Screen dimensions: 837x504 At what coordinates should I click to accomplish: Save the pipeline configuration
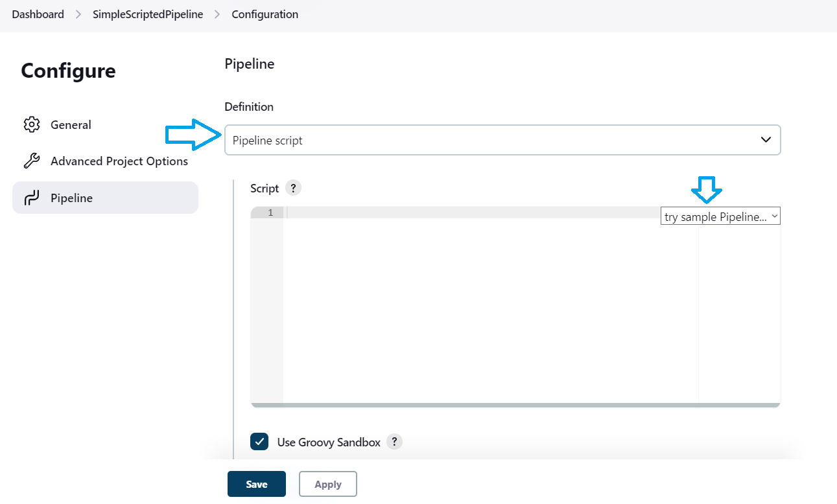coord(257,484)
